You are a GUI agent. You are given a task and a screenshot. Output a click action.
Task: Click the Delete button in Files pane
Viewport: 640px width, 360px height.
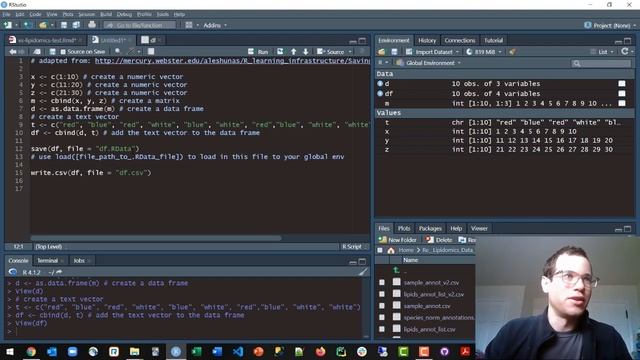click(439, 240)
